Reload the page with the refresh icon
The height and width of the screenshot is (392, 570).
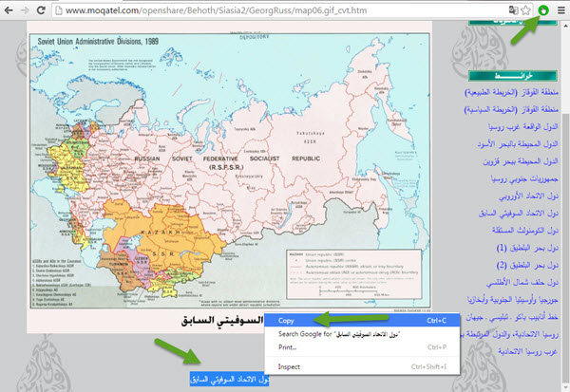pos(41,10)
